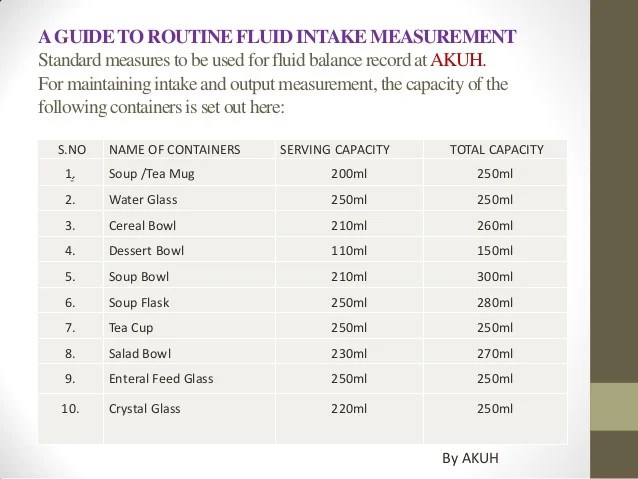The height and width of the screenshot is (479, 638).
Task: Click the light olive block on right sidebar
Action: pos(614,407)
